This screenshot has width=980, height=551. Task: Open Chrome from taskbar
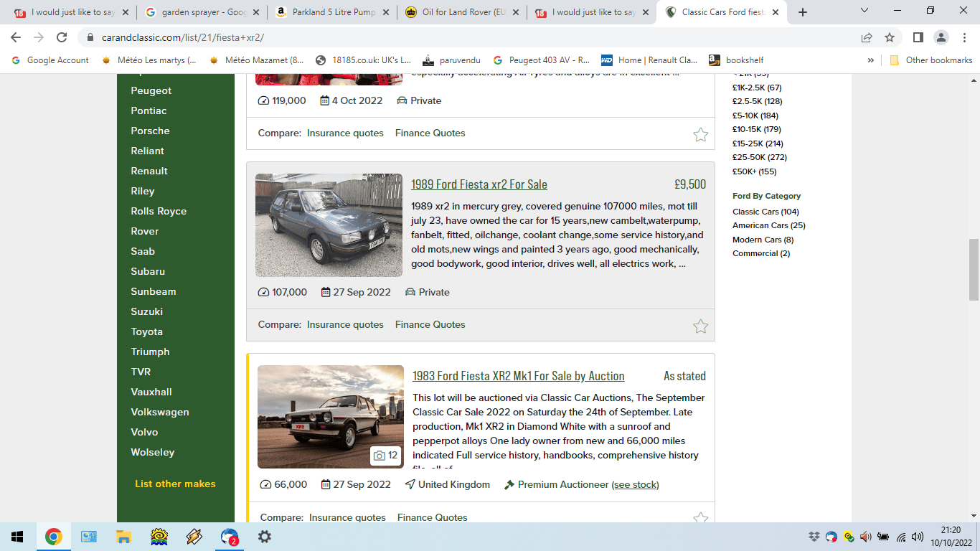[53, 537]
